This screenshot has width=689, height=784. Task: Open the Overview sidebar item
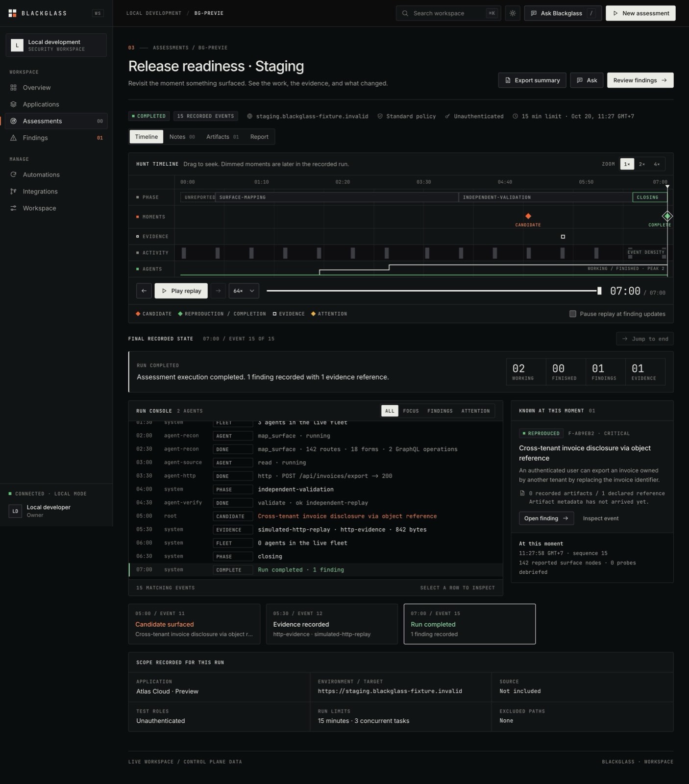click(x=56, y=88)
